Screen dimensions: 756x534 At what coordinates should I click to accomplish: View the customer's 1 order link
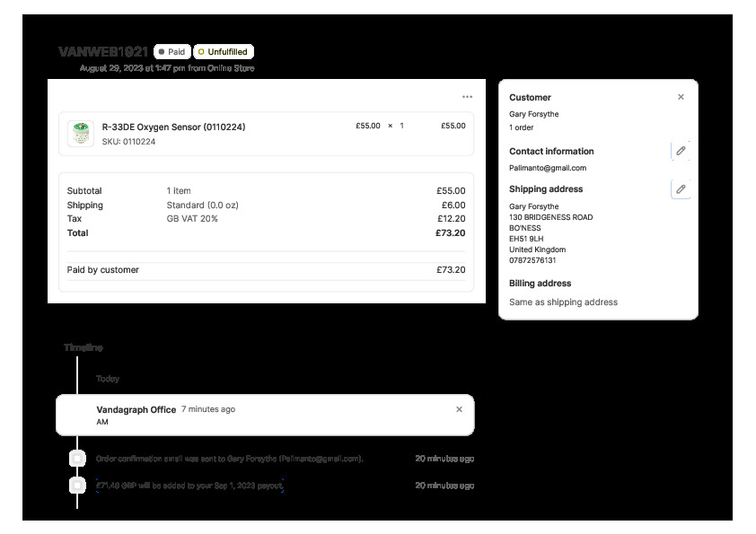click(x=521, y=127)
